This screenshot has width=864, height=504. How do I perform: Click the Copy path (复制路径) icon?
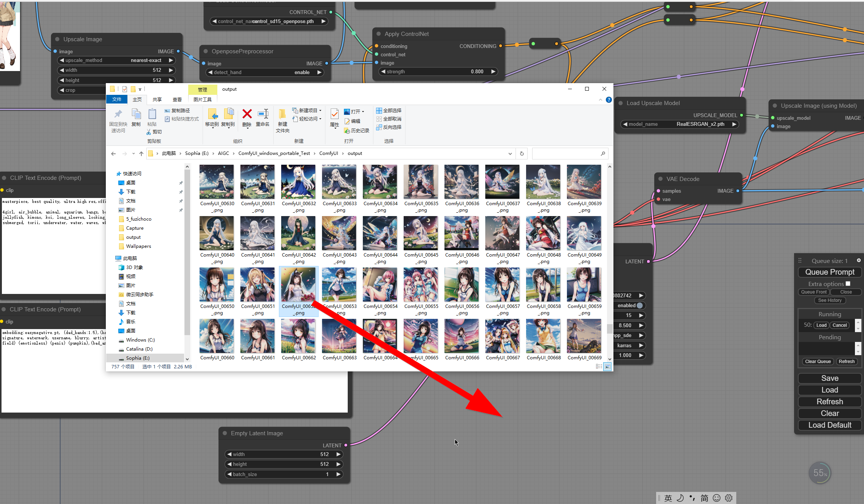pos(167,111)
